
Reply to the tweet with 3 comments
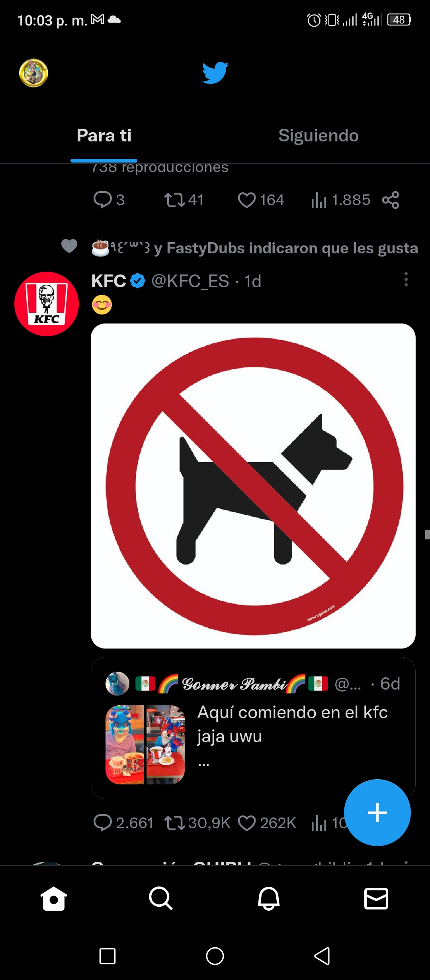[109, 200]
